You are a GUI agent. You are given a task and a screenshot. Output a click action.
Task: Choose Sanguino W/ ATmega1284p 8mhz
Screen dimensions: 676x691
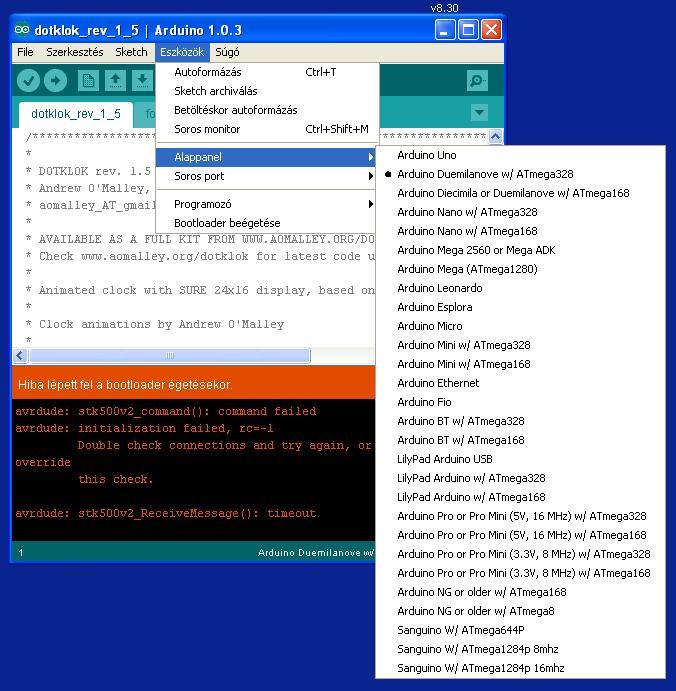coord(520,649)
